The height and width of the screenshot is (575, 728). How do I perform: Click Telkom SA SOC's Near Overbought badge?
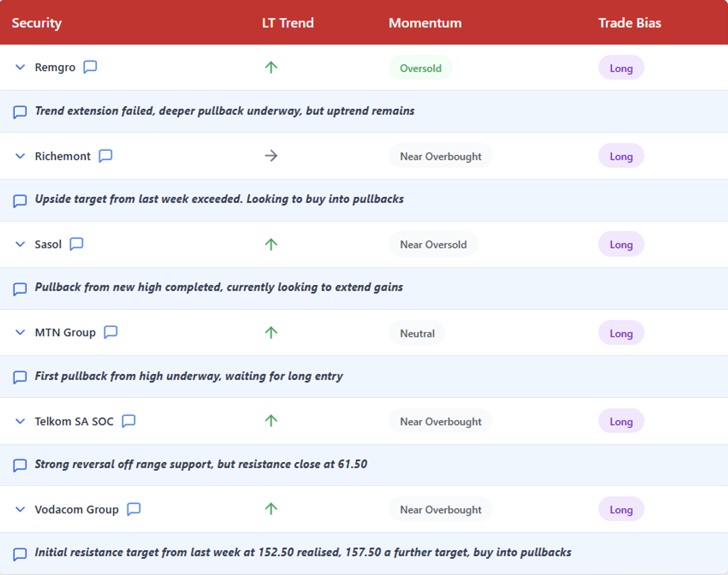[x=441, y=421]
